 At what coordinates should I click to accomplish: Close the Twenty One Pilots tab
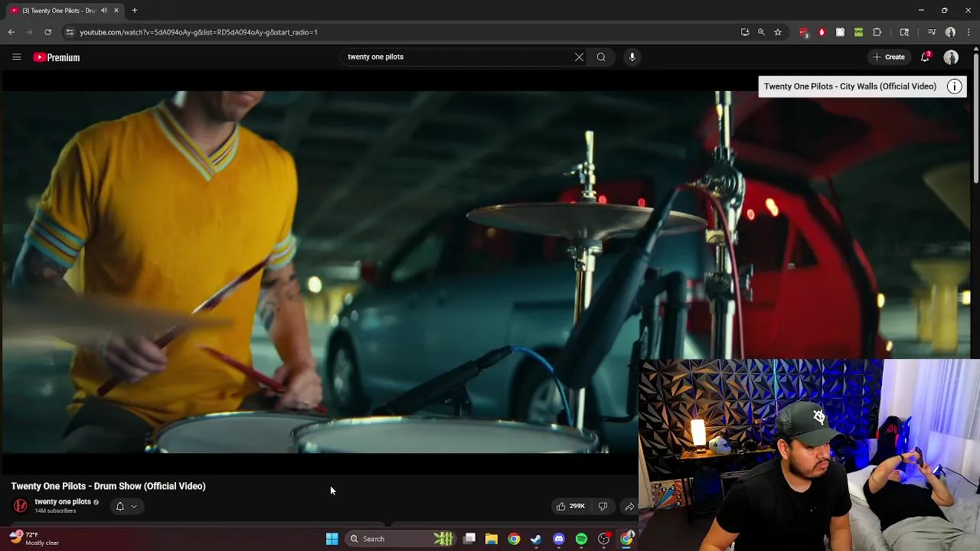pos(116,11)
